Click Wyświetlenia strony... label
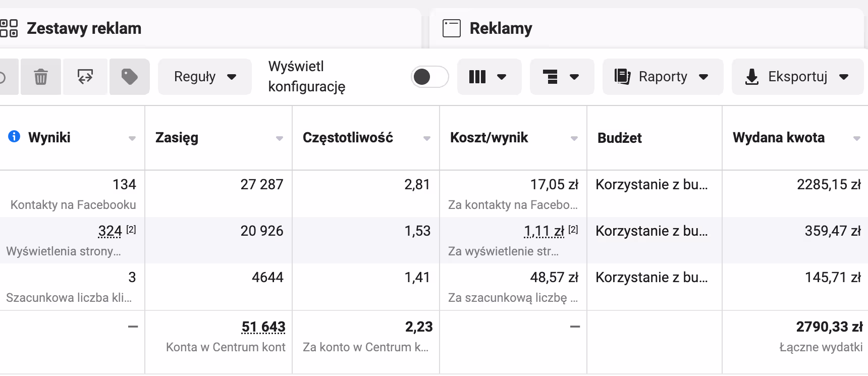This screenshot has height=376, width=868. pos(64,251)
